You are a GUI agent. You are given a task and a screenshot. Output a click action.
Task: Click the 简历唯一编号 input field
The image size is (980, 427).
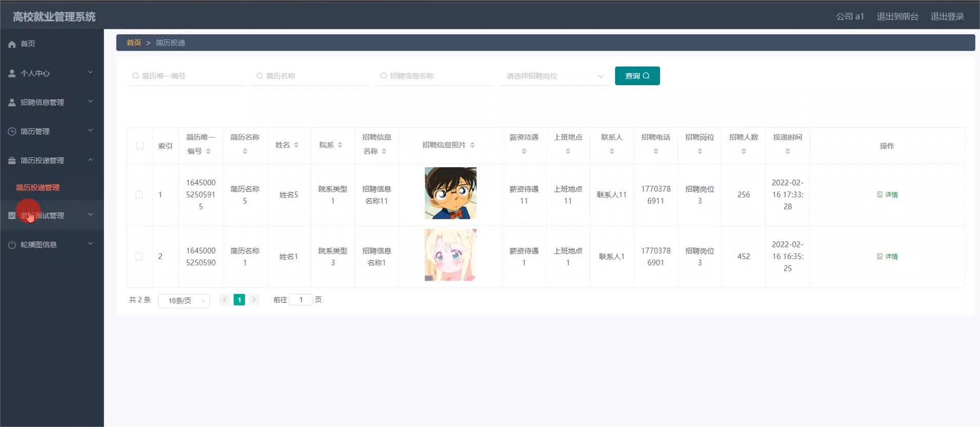186,76
